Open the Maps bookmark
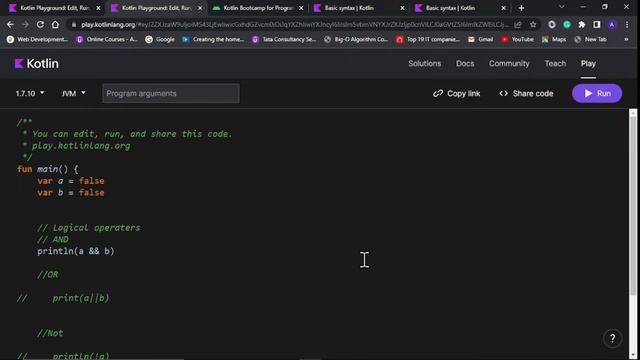Viewport: 640px width, 360px height. [x=553, y=39]
